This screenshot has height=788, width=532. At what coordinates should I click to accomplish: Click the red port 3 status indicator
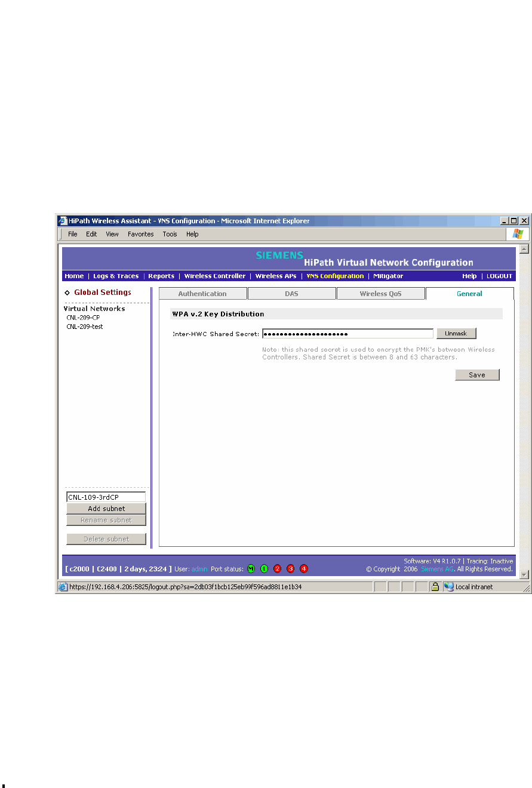[290, 568]
